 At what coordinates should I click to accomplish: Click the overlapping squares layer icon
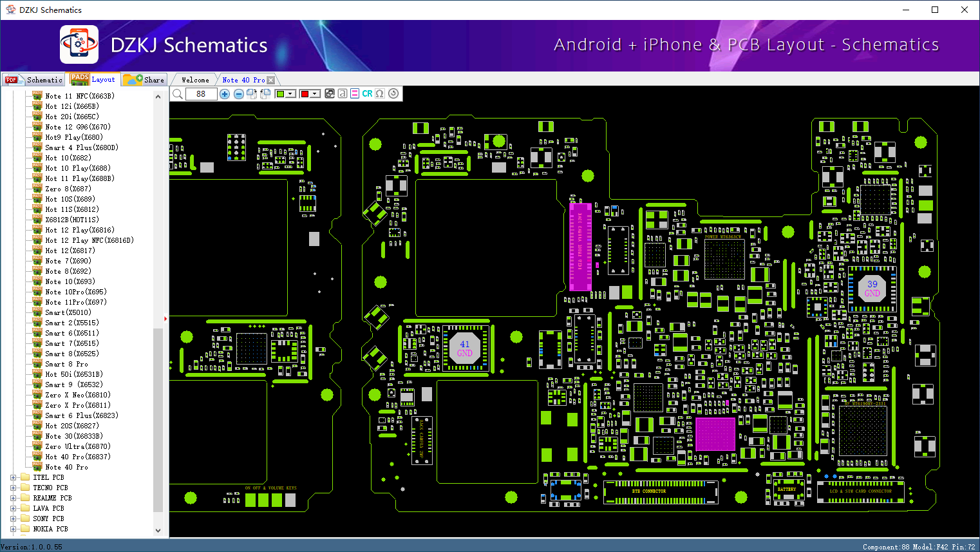point(330,93)
